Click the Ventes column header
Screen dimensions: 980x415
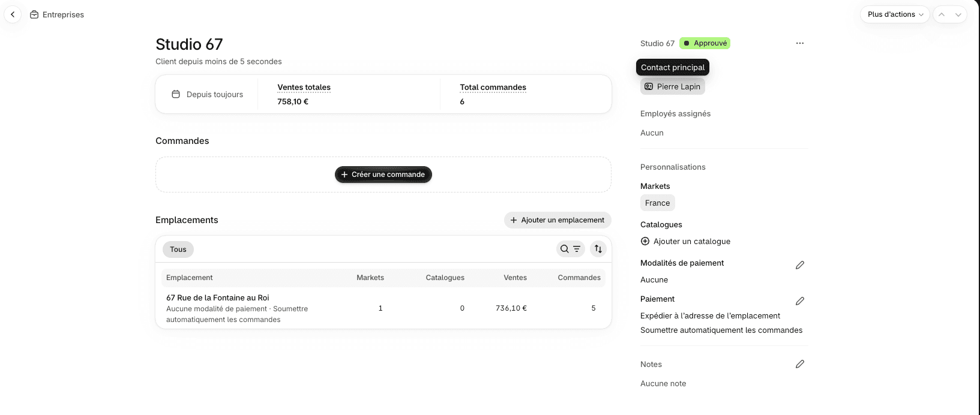516,278
